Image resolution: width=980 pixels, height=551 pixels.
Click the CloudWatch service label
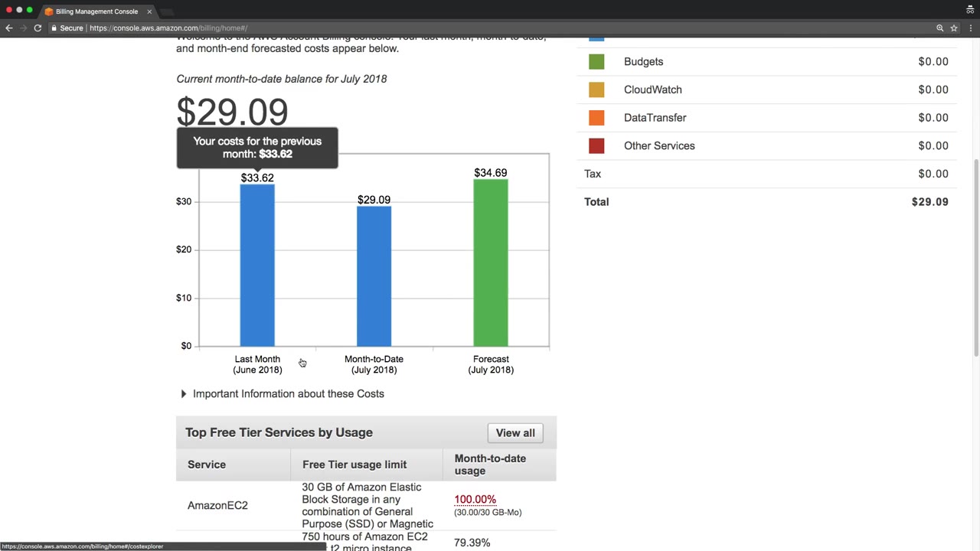(653, 90)
